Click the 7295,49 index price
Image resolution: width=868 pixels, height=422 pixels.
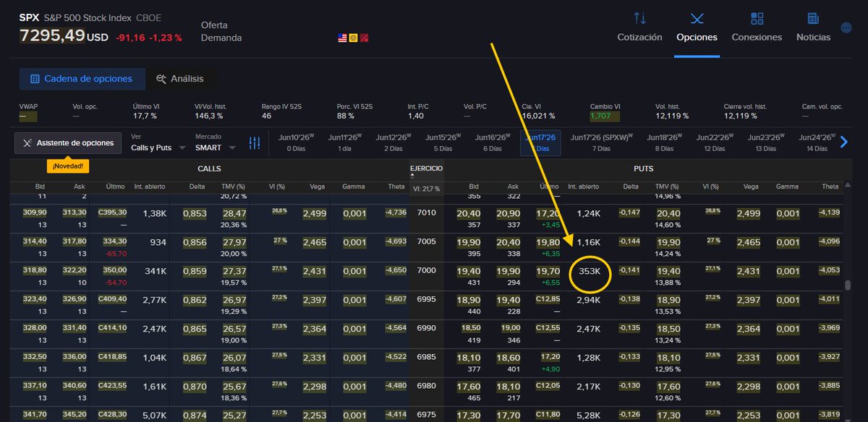[52, 35]
